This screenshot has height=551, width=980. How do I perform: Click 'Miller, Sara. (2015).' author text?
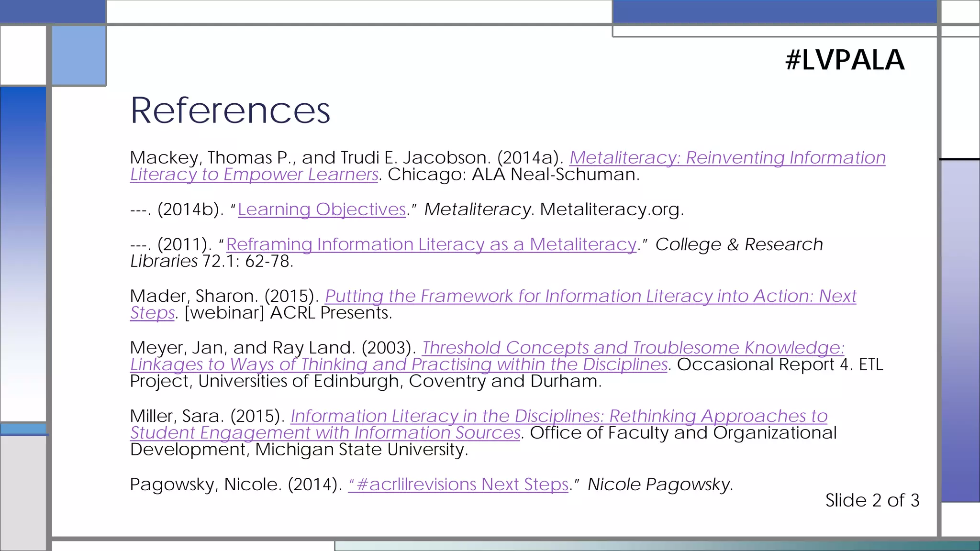click(x=208, y=416)
